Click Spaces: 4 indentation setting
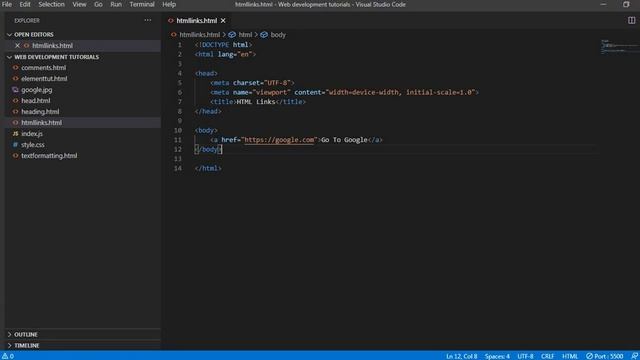This screenshot has height=360, width=640. coord(497,356)
